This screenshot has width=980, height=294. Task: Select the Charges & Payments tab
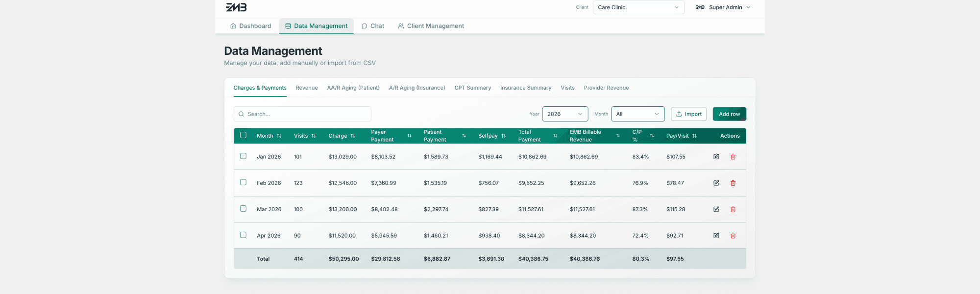coord(260,88)
